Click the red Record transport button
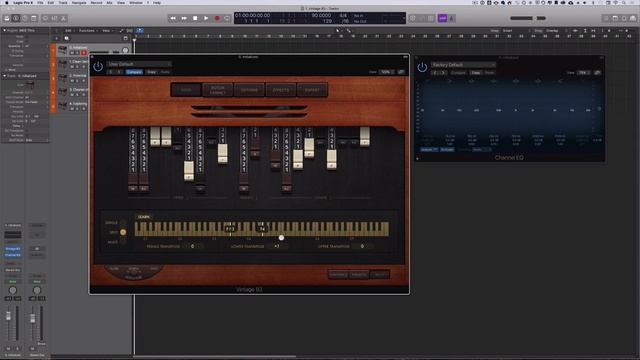 coord(217,18)
